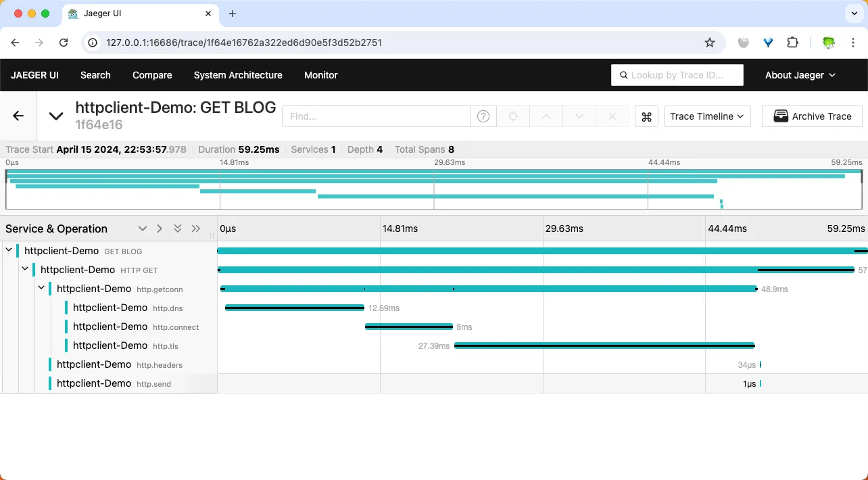The image size is (868, 480).
Task: Expand one level in Service & Operation
Action: tap(142, 229)
